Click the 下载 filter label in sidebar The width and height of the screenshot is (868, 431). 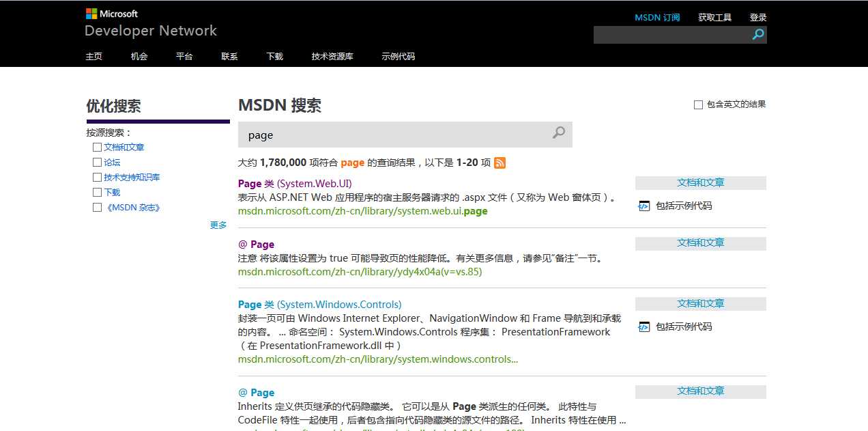coord(112,192)
